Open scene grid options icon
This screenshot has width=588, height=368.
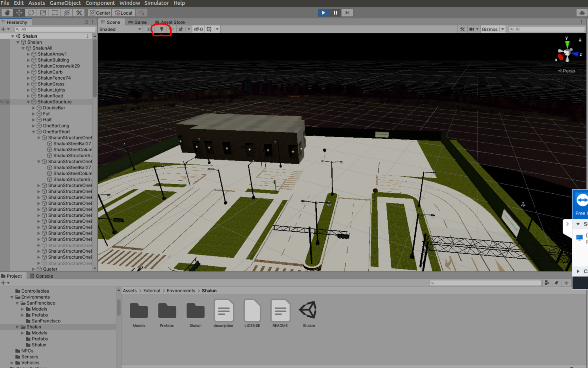click(209, 29)
